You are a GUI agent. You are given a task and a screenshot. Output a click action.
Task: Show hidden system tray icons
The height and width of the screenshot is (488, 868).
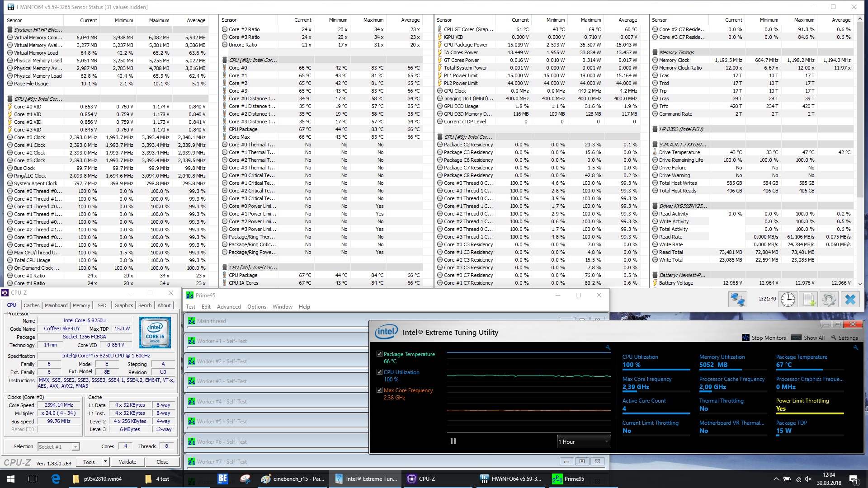coord(776,479)
